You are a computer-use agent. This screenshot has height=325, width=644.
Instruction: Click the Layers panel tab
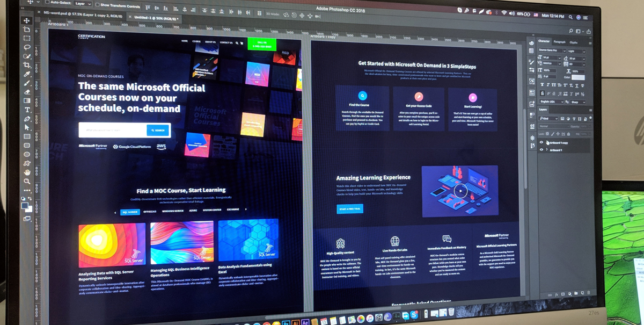pos(543,110)
